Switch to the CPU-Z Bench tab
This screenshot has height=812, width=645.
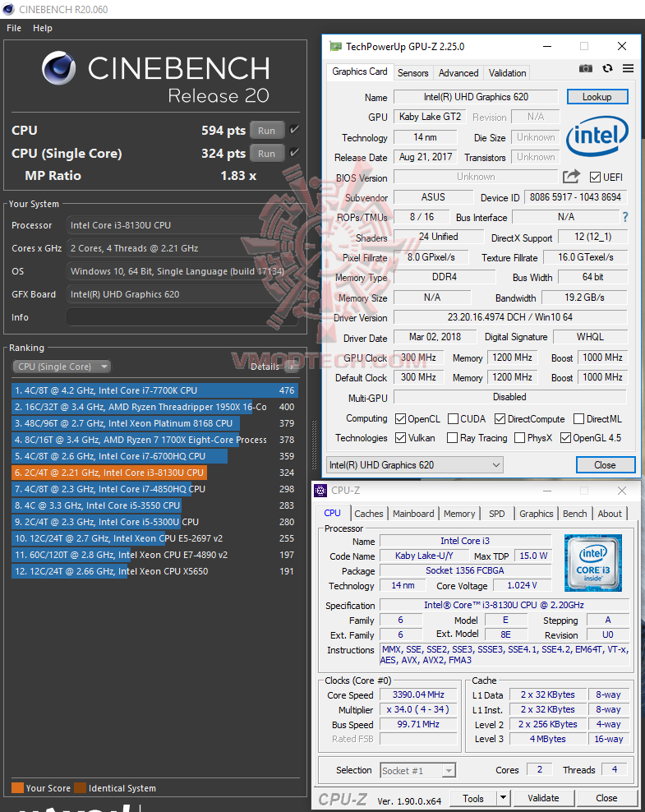coord(574,514)
